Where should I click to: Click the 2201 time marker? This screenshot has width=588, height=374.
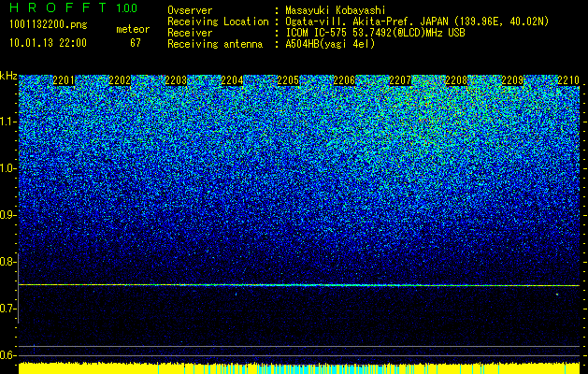[x=64, y=80]
